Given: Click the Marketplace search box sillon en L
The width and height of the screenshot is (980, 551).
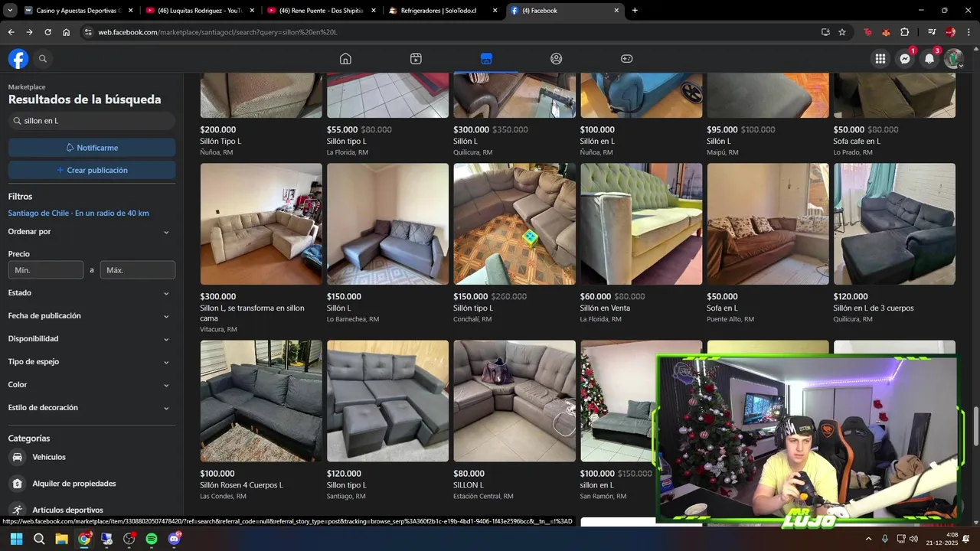Looking at the screenshot, I should [x=92, y=121].
